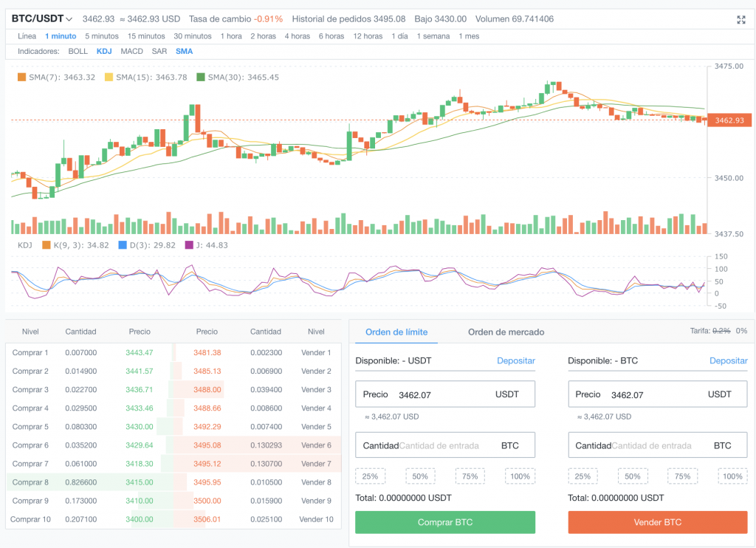Click the orange SMA(7) legend swatch
756x548 pixels.
click(21, 78)
